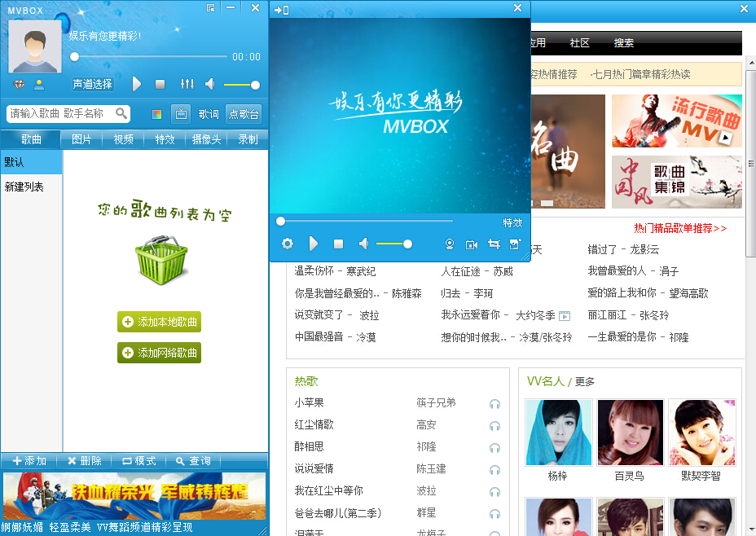Click the 热门精品歌单推荐>> link

point(680,228)
